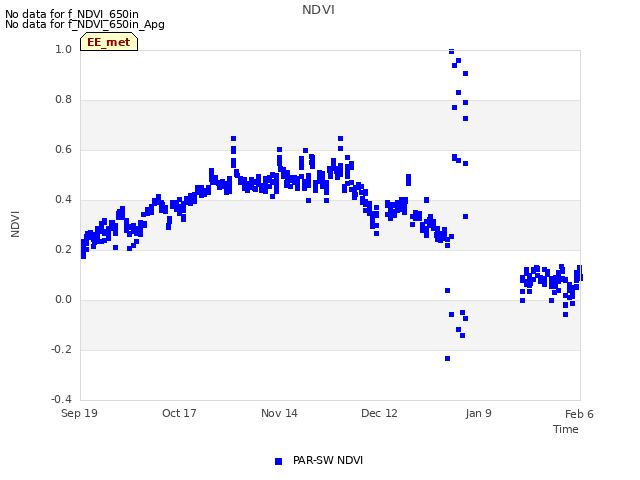
Task: Click the 0.6 y-axis tick label
Action: click(x=63, y=149)
